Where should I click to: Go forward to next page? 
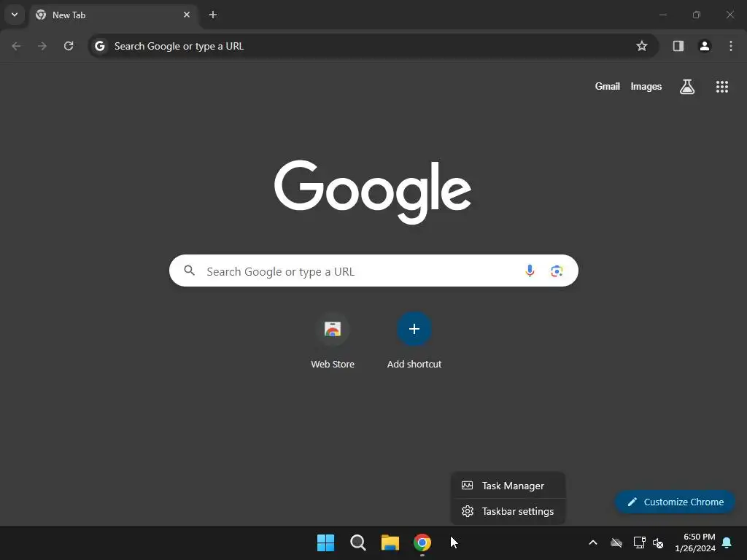42,46
